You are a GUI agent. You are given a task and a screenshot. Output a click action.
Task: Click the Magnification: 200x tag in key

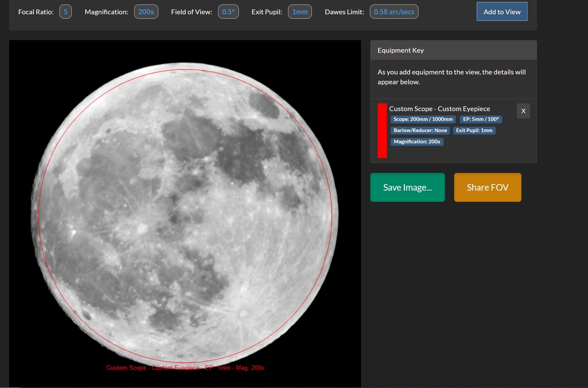click(417, 142)
